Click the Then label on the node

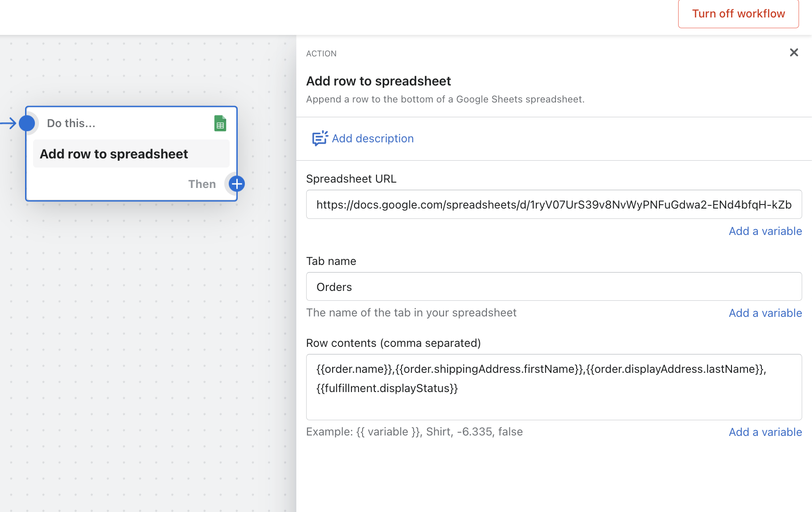tap(202, 184)
